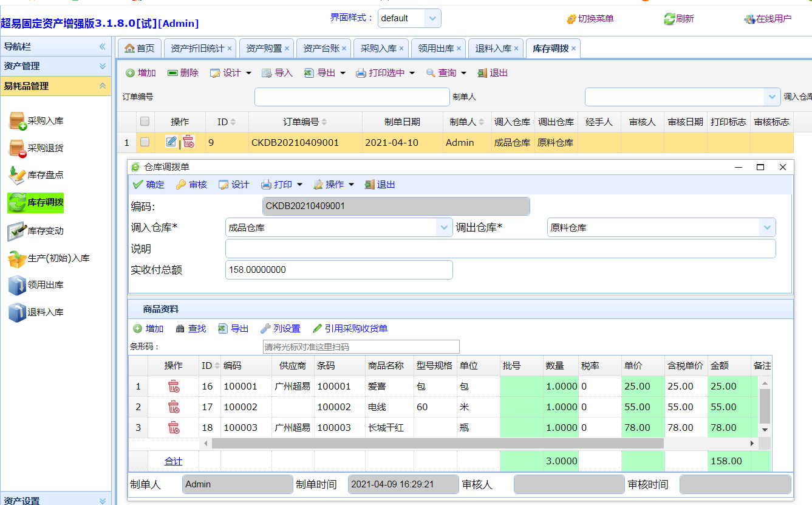Click the 领用出库 sidebar icon
Image resolution: width=812 pixels, height=505 pixels.
click(18, 285)
